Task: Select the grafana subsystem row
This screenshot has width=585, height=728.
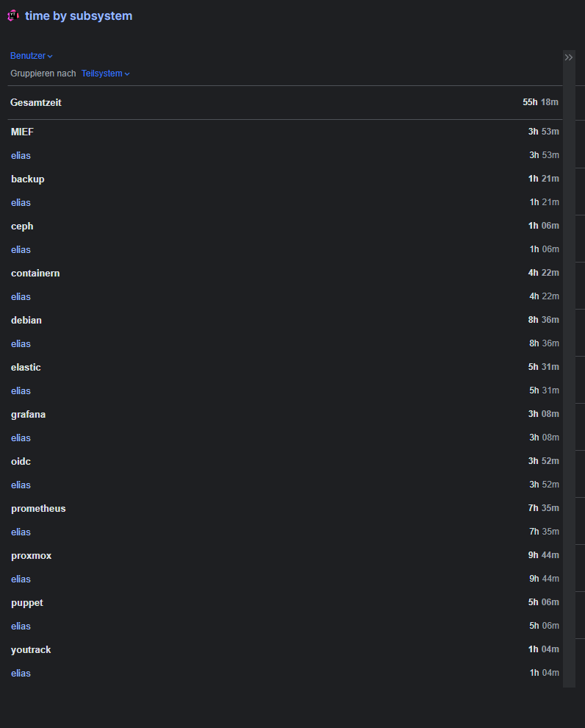Action: (28, 415)
